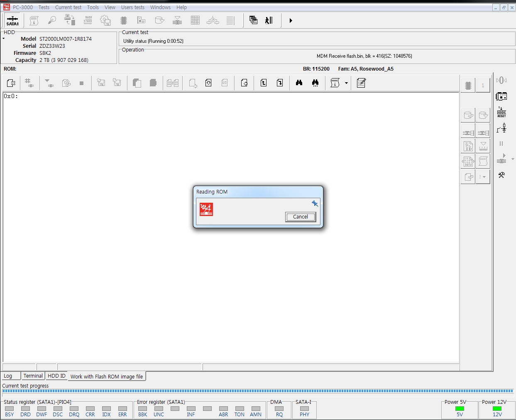Click the switch and capacitor power icon
This screenshot has width=516, height=420.
pyautogui.click(x=501, y=128)
